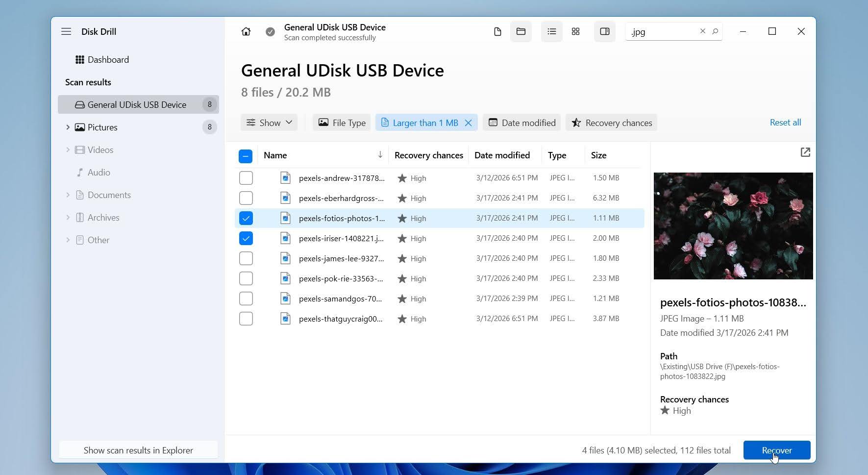
Task: Sort by the Size column header
Action: pos(598,155)
